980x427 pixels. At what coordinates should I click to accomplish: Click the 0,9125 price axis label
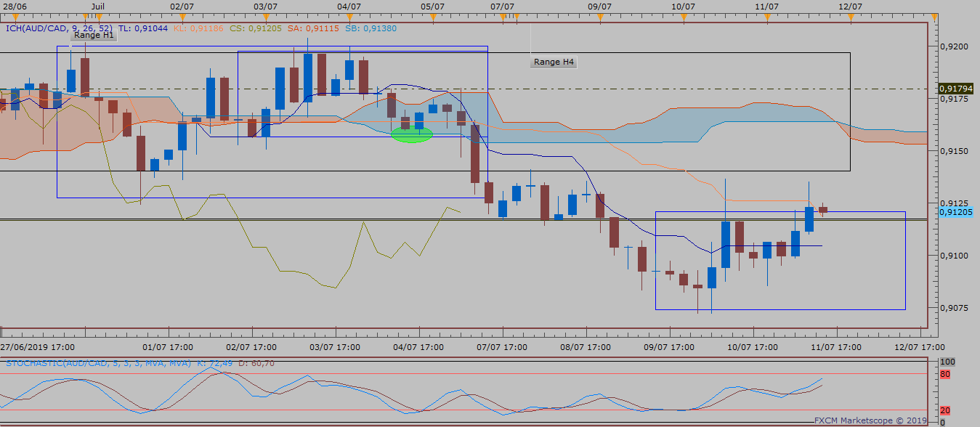(x=953, y=202)
